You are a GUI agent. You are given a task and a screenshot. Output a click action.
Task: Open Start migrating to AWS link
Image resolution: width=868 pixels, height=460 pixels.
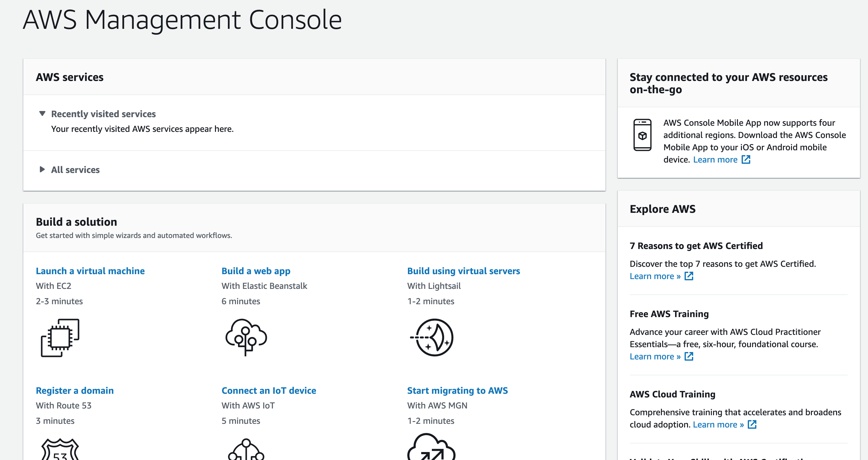(x=457, y=391)
